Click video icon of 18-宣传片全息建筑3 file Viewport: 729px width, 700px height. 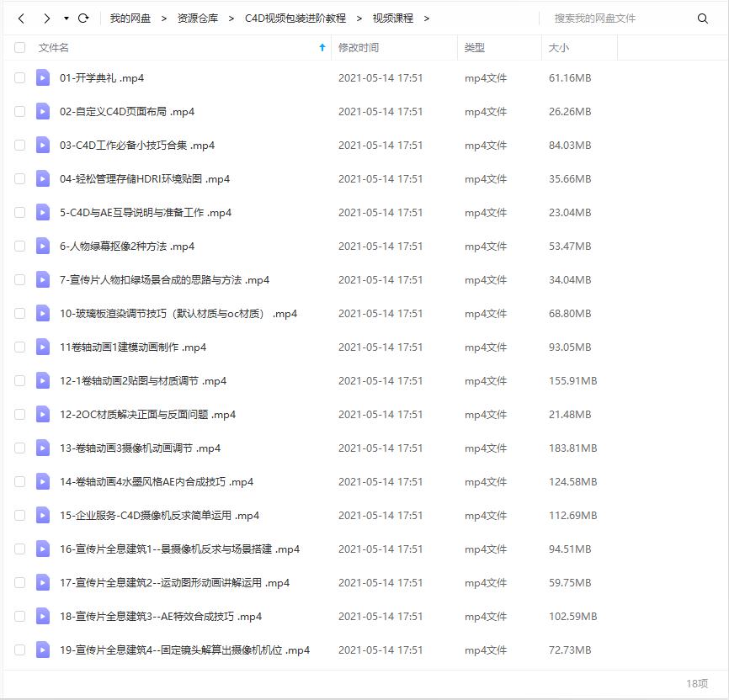coord(43,617)
